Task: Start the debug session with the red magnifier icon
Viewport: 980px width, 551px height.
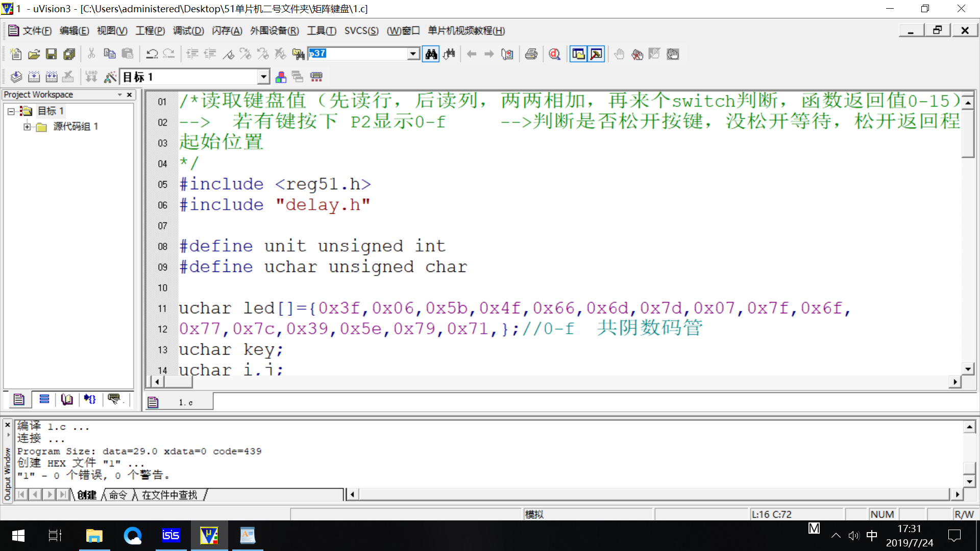Action: coord(555,54)
